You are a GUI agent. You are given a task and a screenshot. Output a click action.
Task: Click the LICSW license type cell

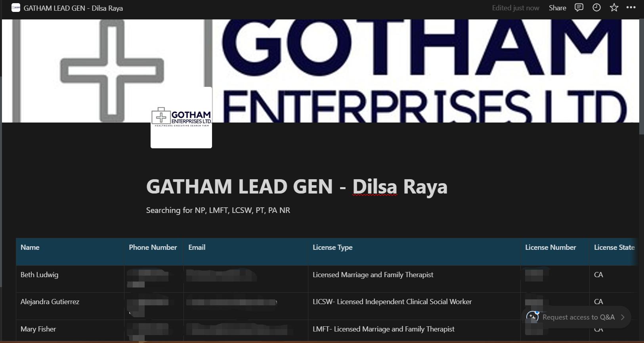(x=414, y=306)
